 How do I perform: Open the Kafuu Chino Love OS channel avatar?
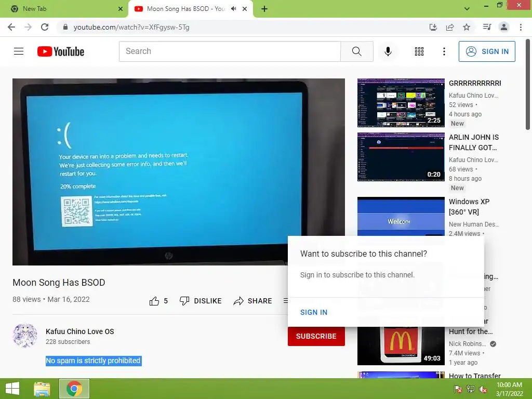pyautogui.click(x=25, y=336)
